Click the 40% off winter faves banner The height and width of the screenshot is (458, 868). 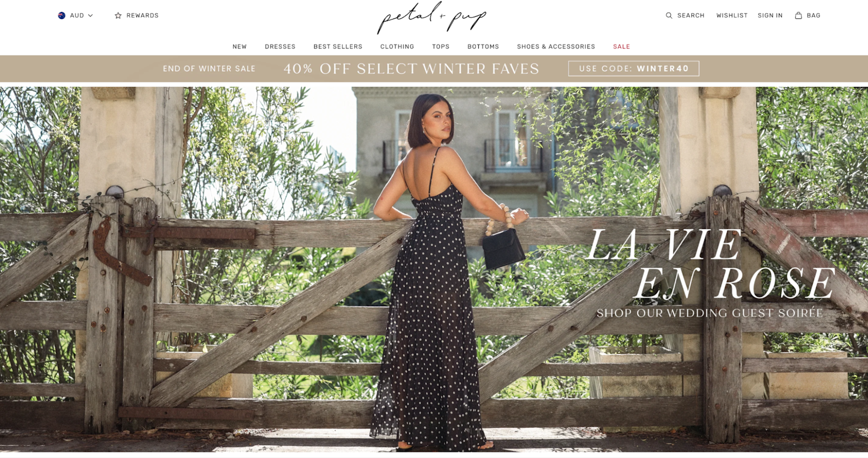[411, 69]
